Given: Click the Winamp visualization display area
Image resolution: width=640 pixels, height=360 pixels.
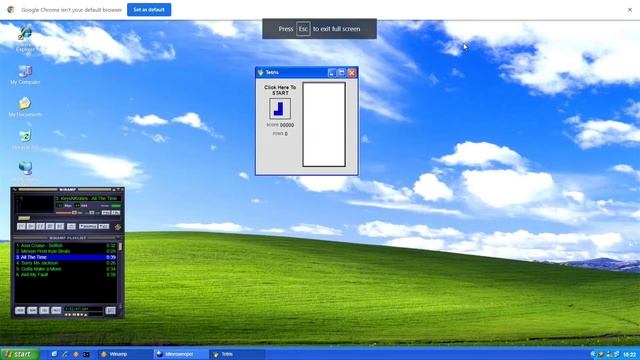Looking at the screenshot, I should tap(35, 204).
